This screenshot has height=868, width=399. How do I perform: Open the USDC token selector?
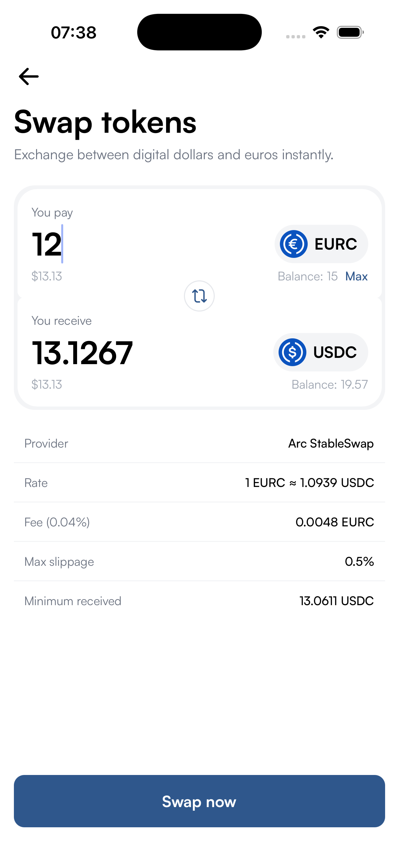coord(321,352)
